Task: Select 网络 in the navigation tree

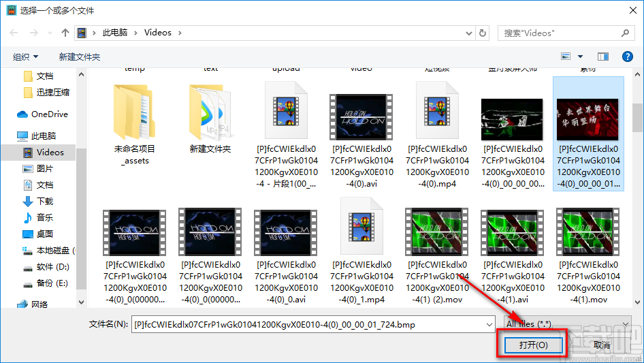Action: (x=33, y=304)
